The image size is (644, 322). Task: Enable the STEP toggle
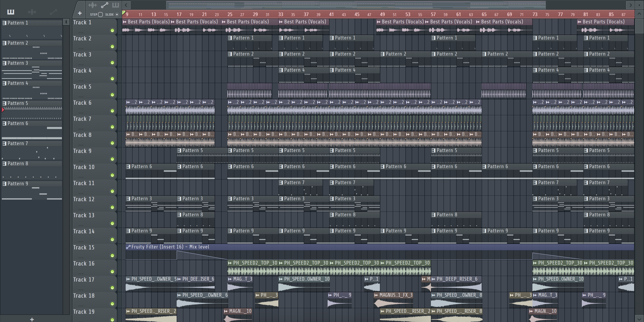(x=100, y=15)
